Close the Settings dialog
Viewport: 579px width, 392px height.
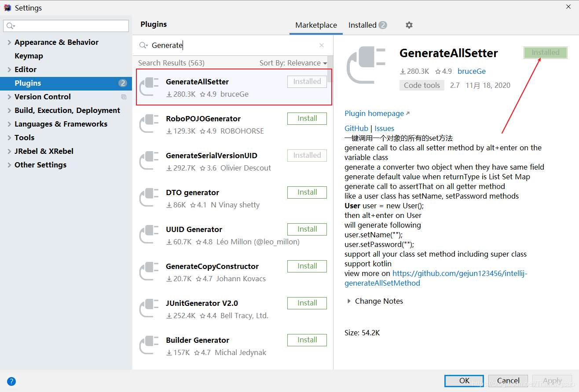(x=568, y=6)
